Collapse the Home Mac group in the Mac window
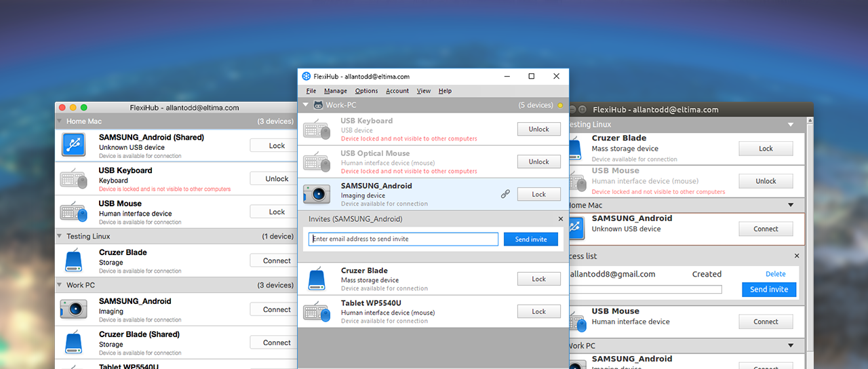 60,121
